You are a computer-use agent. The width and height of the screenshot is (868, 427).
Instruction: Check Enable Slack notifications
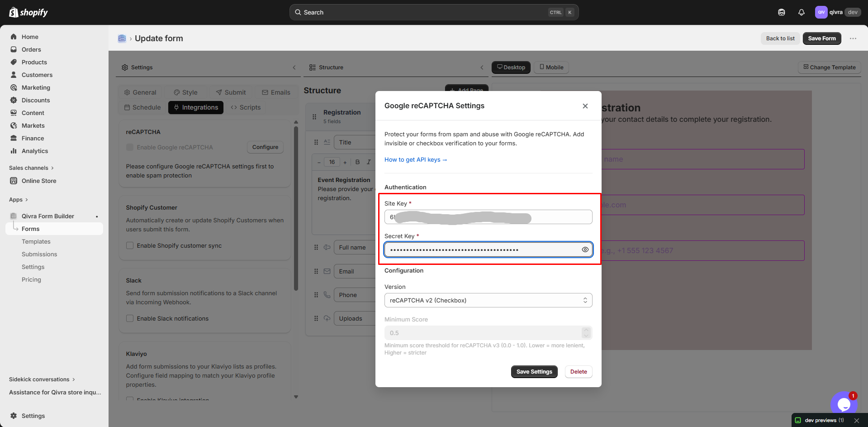point(130,318)
